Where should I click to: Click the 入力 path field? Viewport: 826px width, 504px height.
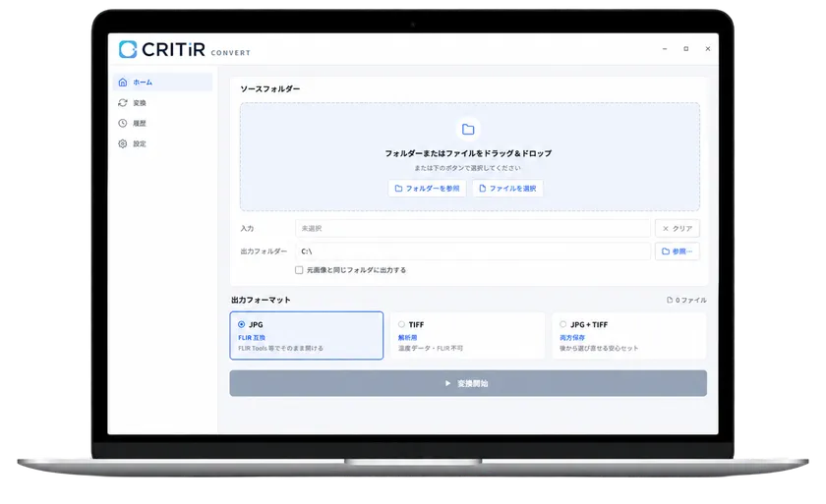(473, 228)
